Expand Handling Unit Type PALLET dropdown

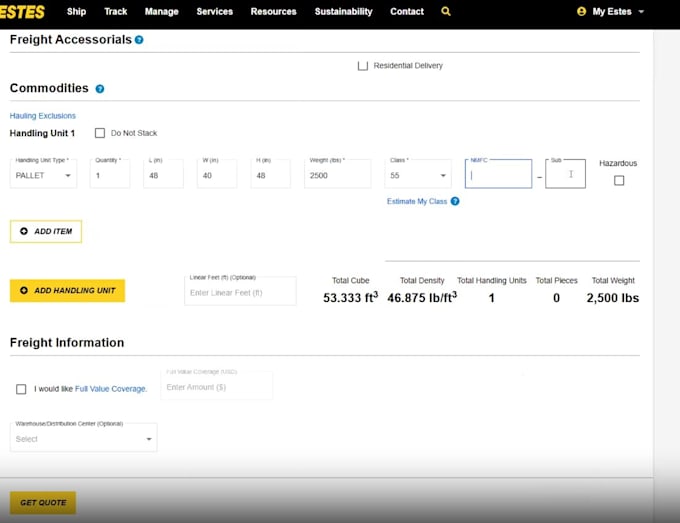coord(43,174)
